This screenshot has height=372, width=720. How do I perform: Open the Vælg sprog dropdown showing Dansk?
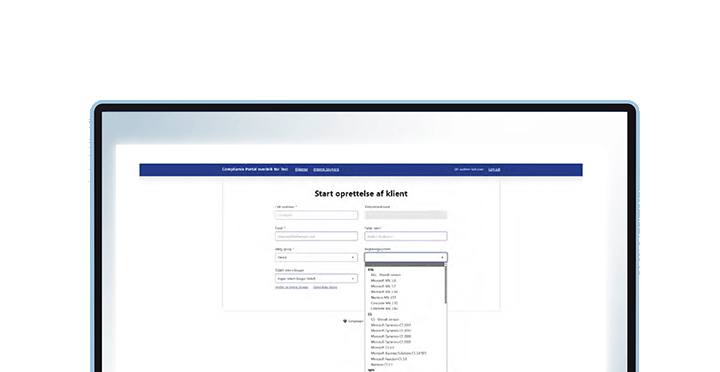(x=316, y=258)
